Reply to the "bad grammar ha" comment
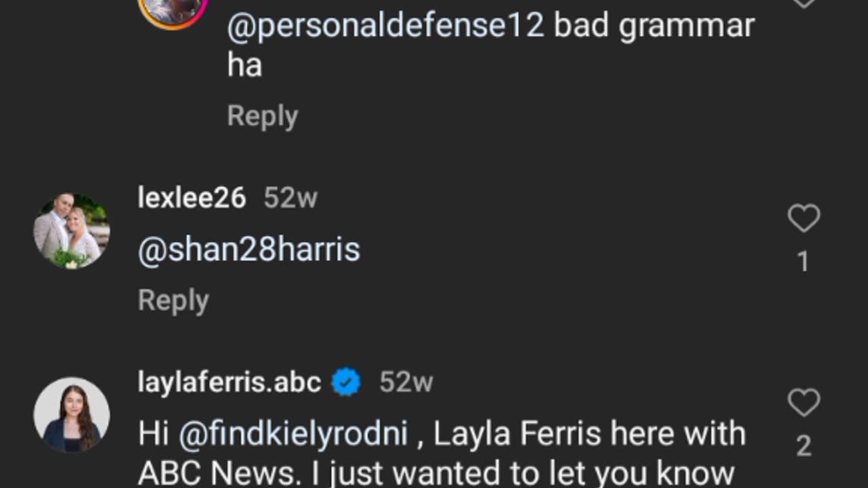This screenshot has width=868, height=488. 262,116
